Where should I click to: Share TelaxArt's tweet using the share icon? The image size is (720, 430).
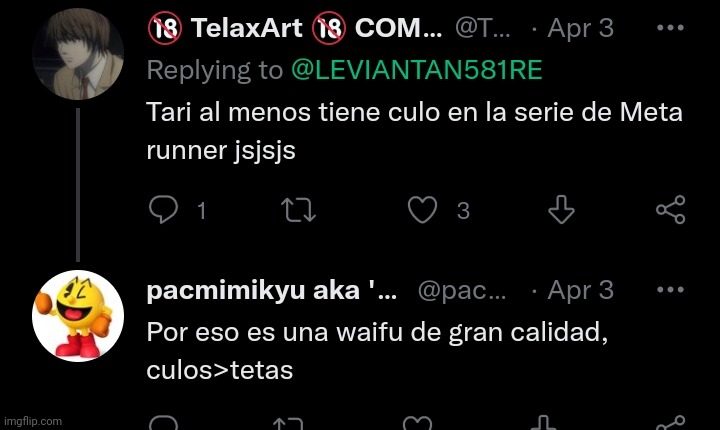[671, 209]
